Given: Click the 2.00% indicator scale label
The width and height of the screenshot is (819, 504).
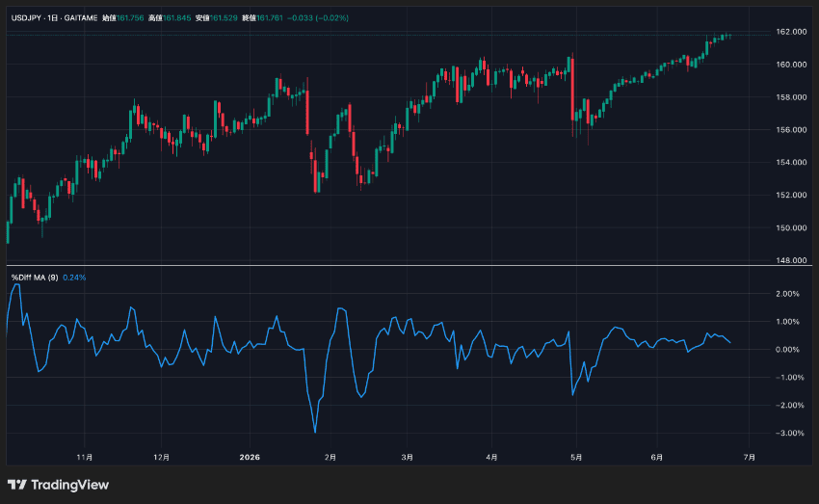Looking at the screenshot, I should tap(787, 294).
